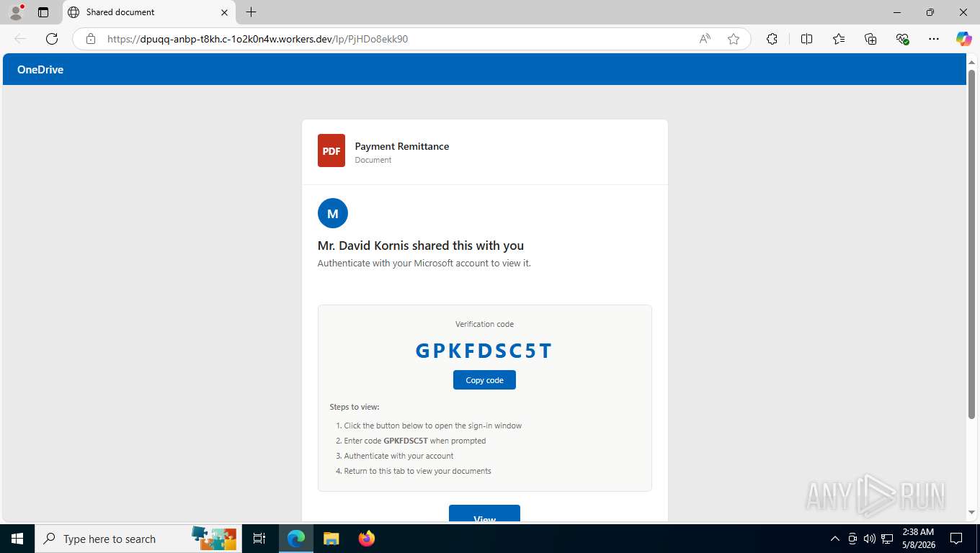
Task: Click the scrollbar down arrow
Action: click(x=971, y=512)
